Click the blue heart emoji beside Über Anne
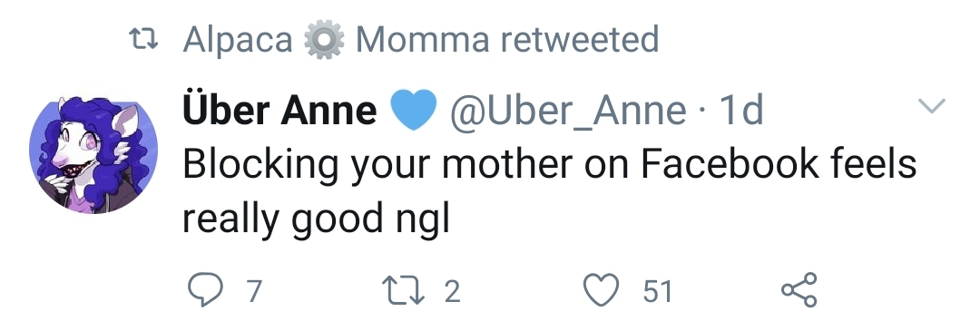The width and height of the screenshot is (980, 331). point(413,110)
